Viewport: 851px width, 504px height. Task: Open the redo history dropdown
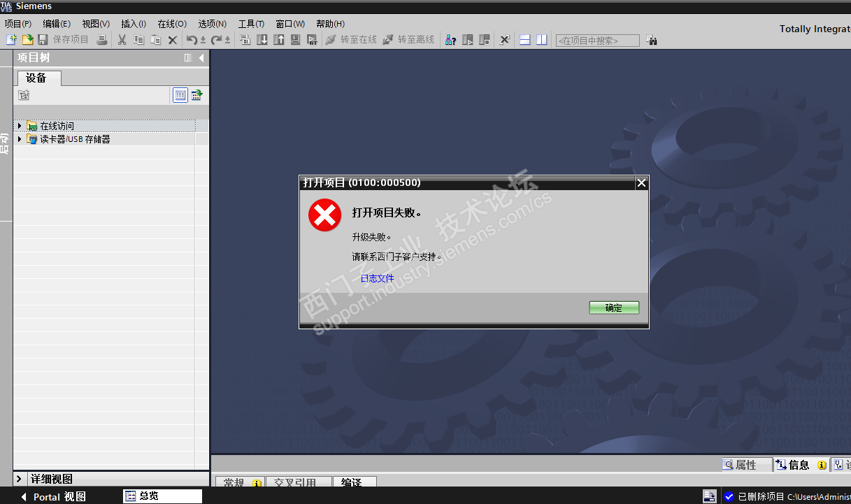click(228, 41)
